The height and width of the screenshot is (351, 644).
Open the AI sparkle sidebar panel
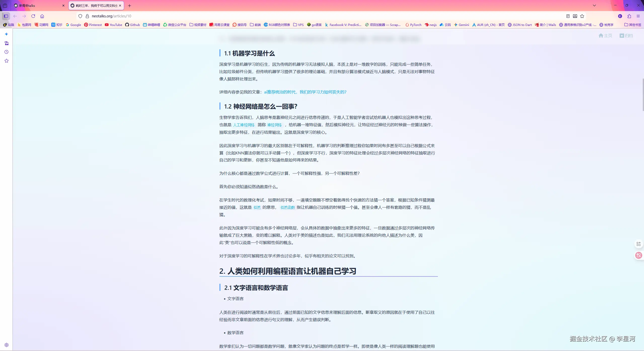point(7,34)
